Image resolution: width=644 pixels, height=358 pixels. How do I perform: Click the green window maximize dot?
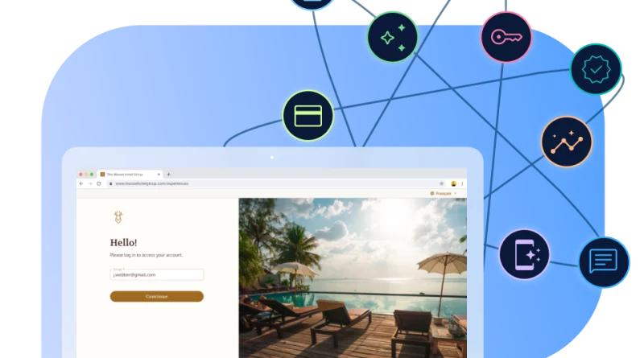[92, 175]
